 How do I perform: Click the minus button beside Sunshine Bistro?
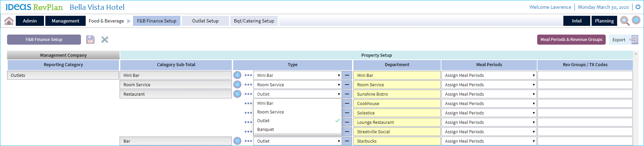(x=347, y=94)
